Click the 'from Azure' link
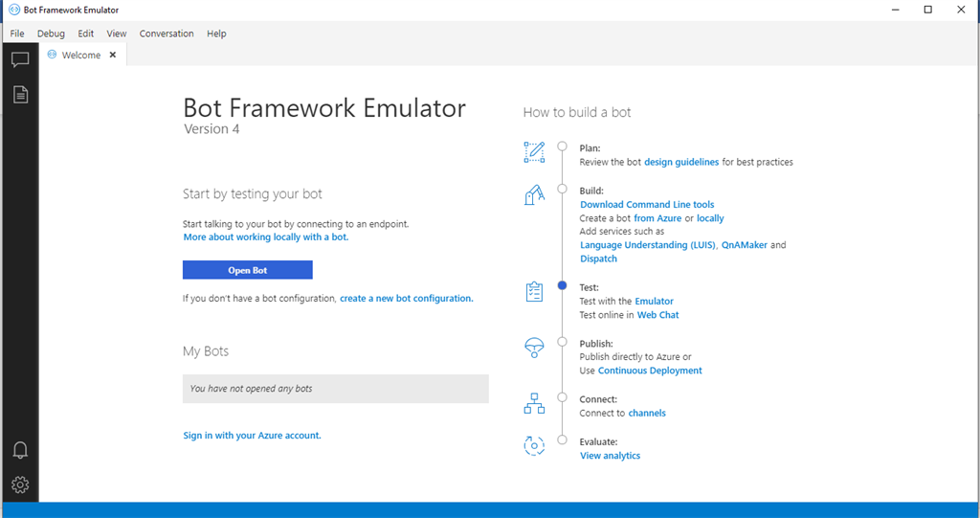 pos(657,218)
